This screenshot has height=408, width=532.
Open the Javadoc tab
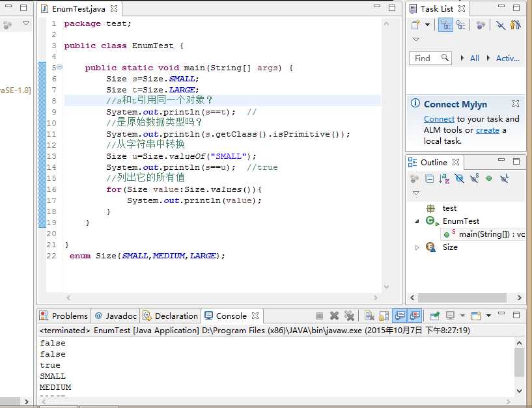point(117,316)
